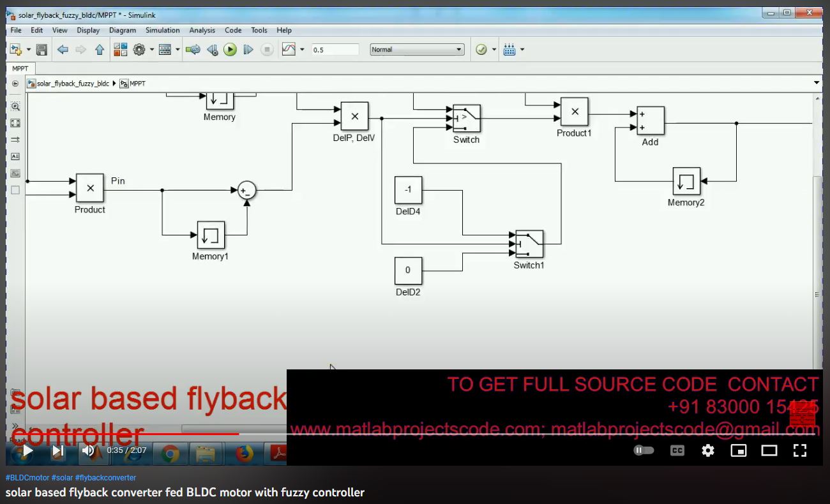Open the Tools menu
The image size is (830, 504).
tap(259, 30)
